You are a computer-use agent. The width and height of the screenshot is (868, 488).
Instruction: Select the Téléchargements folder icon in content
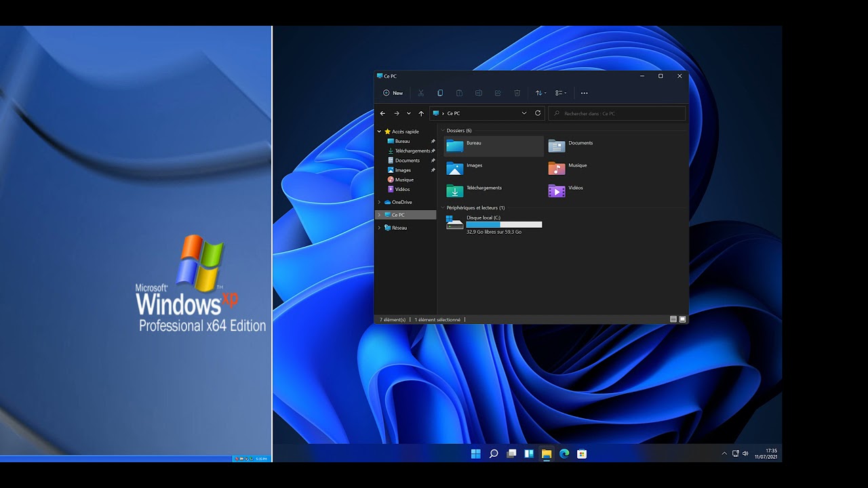click(x=455, y=190)
